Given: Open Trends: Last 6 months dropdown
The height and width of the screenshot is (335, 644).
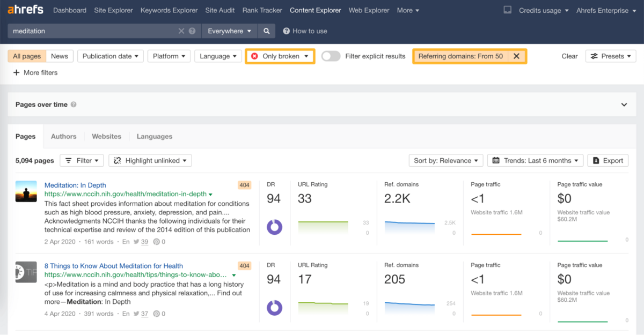Looking at the screenshot, I should point(535,160).
